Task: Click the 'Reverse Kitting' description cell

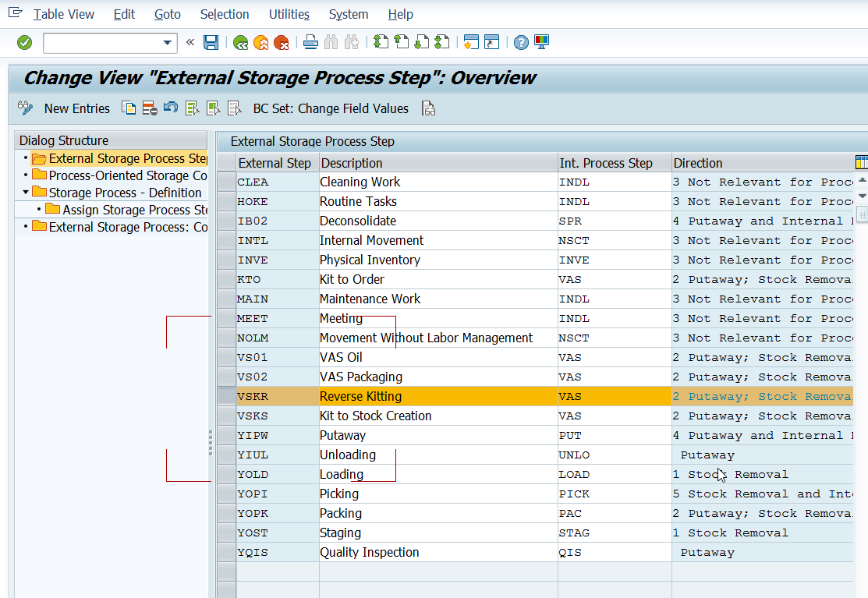Action: [x=438, y=396]
